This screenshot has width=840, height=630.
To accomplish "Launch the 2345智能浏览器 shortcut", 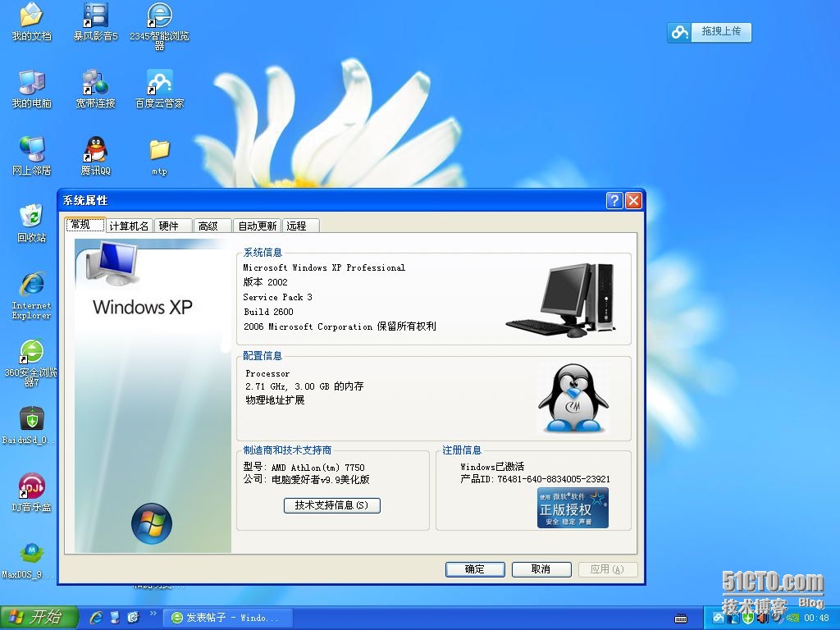I will coord(160,25).
